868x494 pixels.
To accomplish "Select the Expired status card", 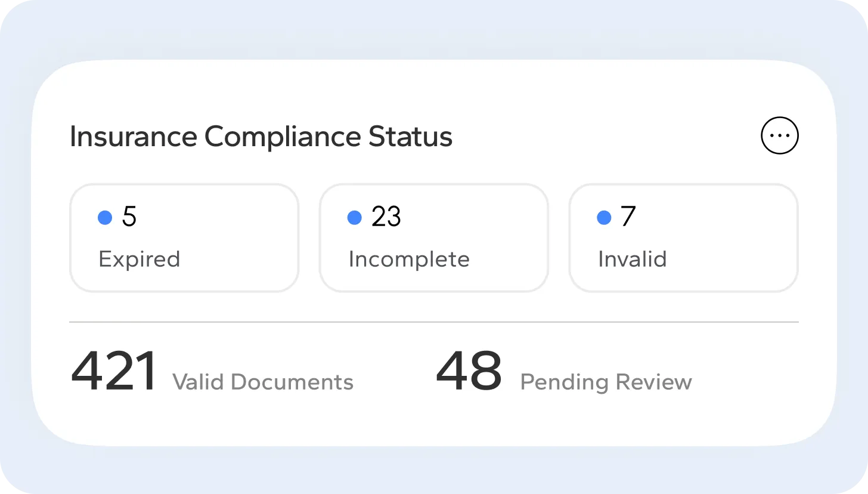I will [x=184, y=237].
